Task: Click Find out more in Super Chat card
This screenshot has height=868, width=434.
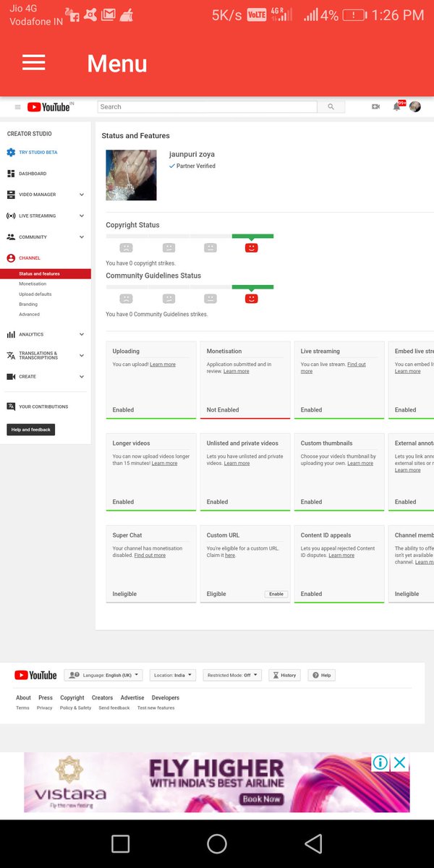Action: pyautogui.click(x=150, y=556)
